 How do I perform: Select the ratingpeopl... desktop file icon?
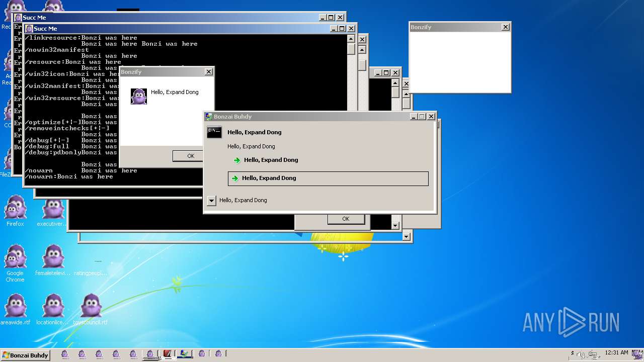pyautogui.click(x=91, y=273)
